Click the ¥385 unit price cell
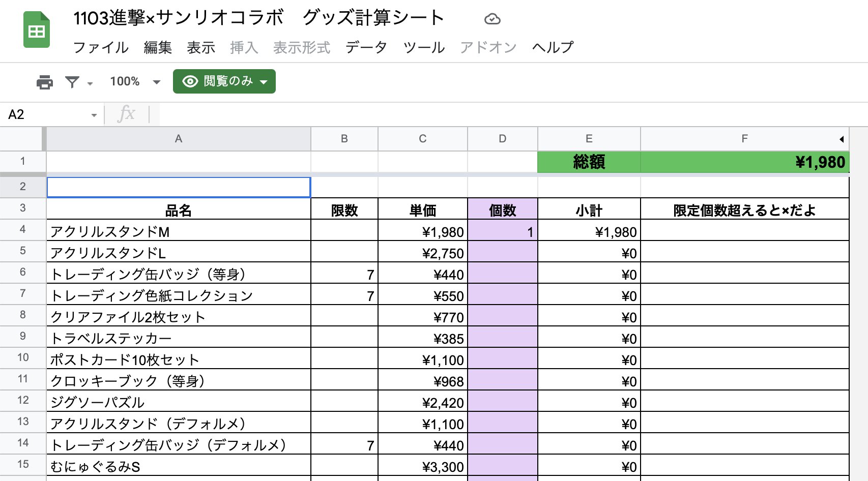 click(x=423, y=337)
